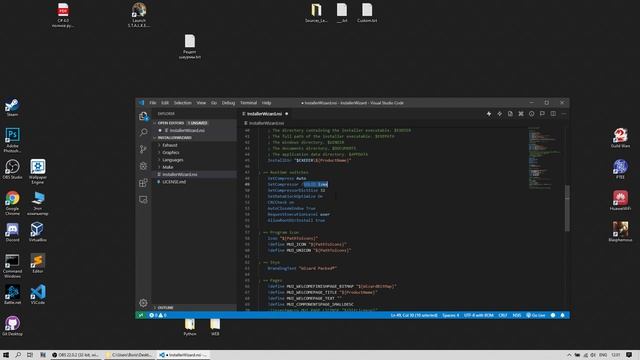Image resolution: width=640 pixels, height=360 pixels.
Task: Click the second diamond-shaped editor action icon
Action: pyautogui.click(x=499, y=114)
